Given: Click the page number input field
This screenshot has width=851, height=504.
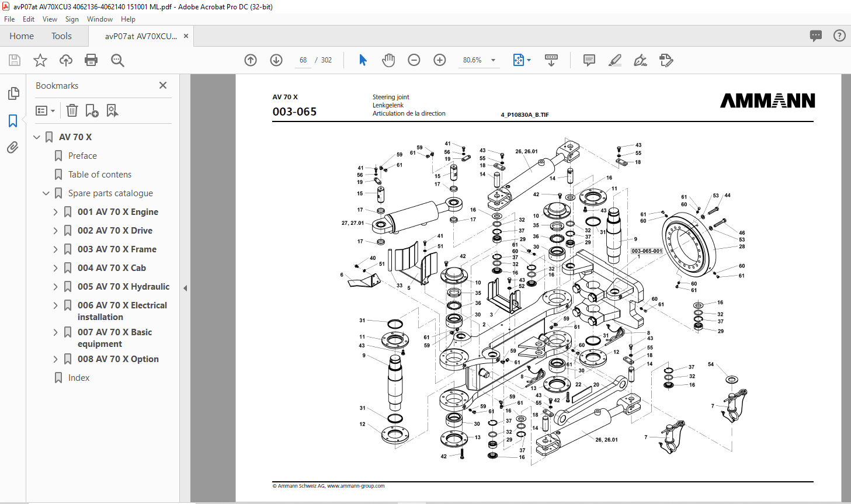Looking at the screenshot, I should pos(303,60).
